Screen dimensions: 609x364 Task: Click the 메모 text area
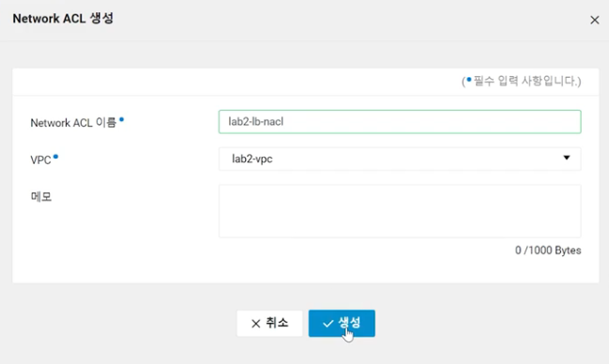click(x=400, y=211)
